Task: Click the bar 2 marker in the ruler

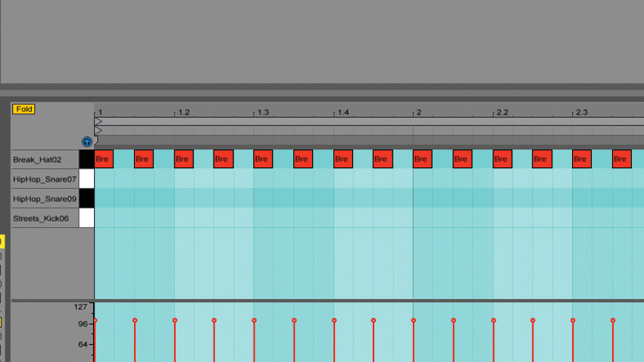Action: (x=419, y=112)
